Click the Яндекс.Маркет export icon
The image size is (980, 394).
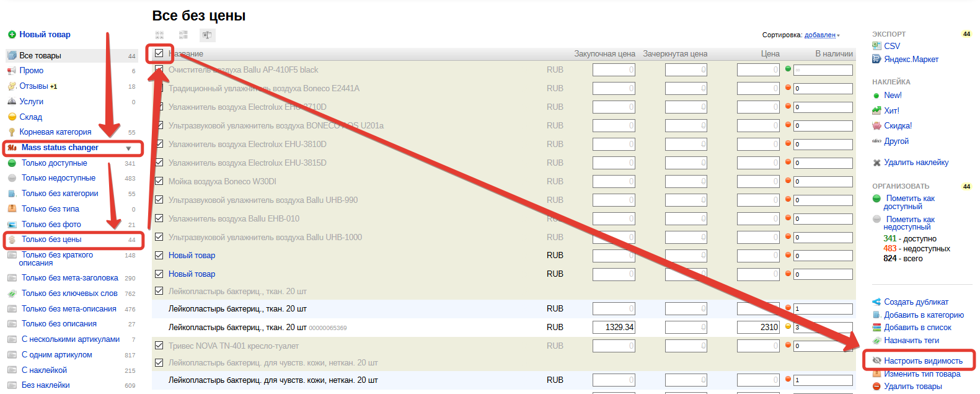click(876, 59)
